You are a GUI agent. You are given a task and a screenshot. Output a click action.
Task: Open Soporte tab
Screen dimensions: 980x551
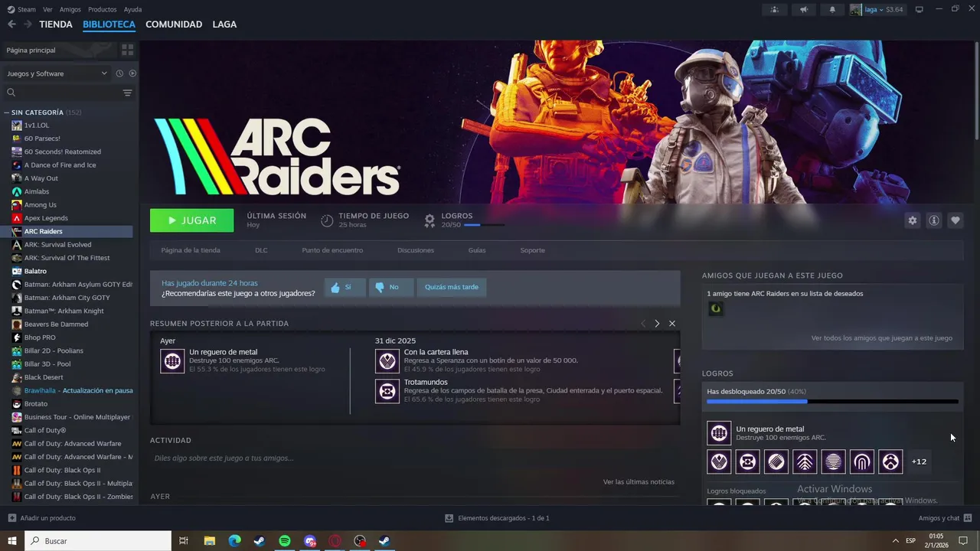coord(533,250)
